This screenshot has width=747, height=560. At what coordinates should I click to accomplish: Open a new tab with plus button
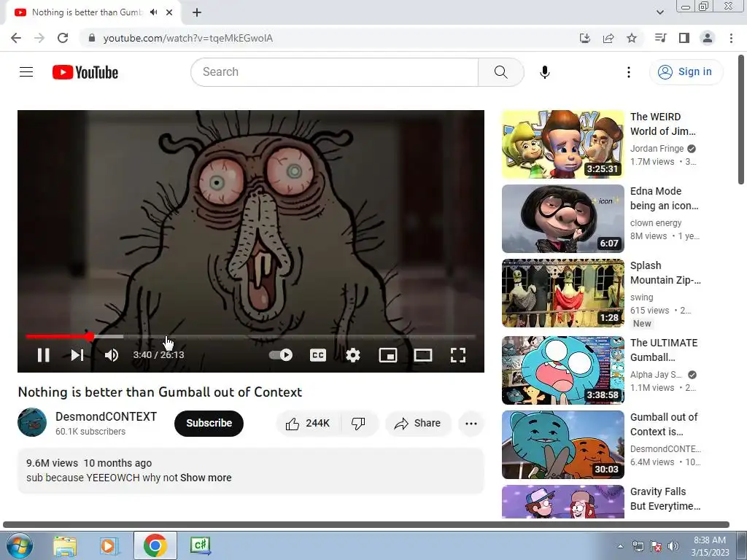tap(197, 12)
